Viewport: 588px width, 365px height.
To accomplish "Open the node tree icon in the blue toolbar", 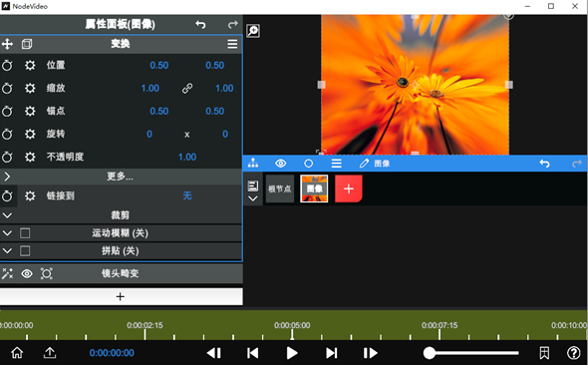I will pyautogui.click(x=253, y=164).
